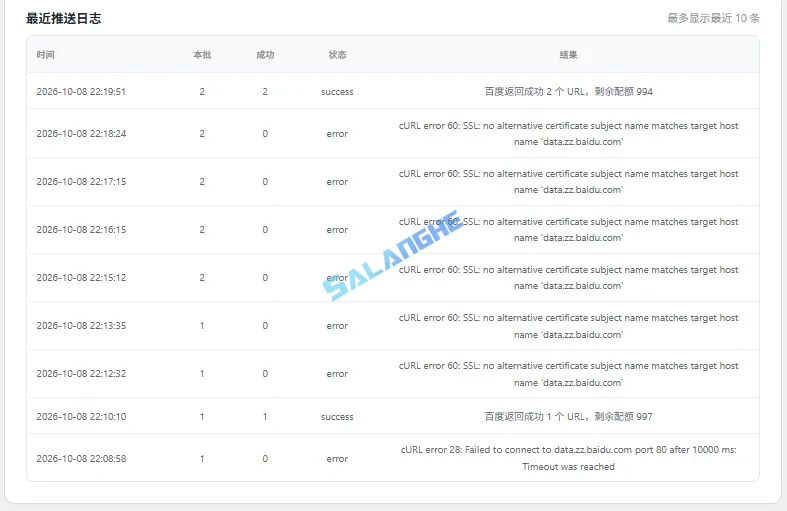Click error status in 22:13:35 row

click(x=337, y=326)
